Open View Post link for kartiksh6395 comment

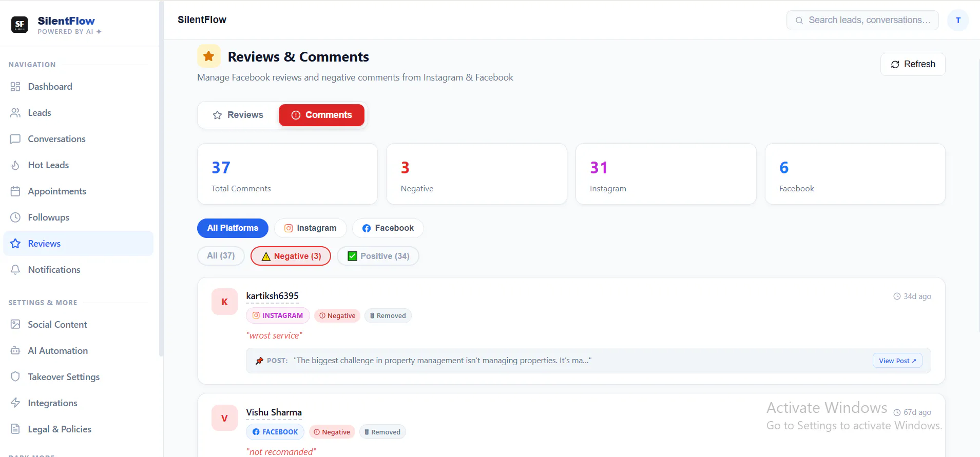(897, 361)
